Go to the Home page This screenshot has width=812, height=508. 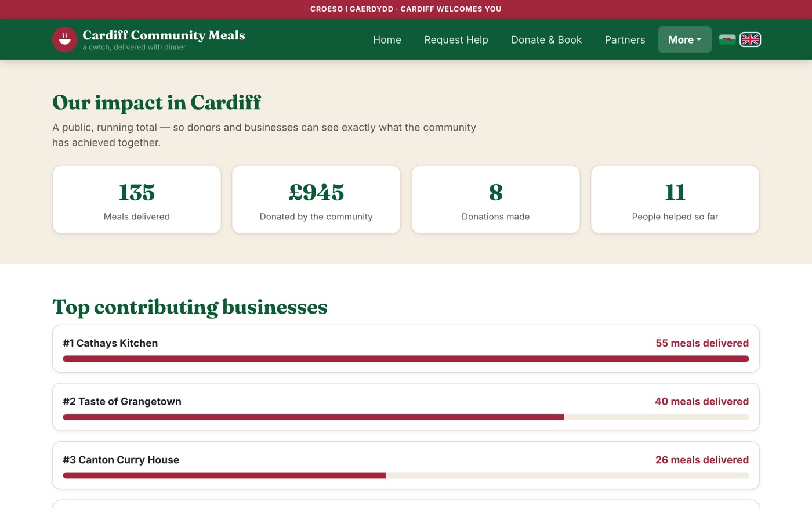(387, 39)
